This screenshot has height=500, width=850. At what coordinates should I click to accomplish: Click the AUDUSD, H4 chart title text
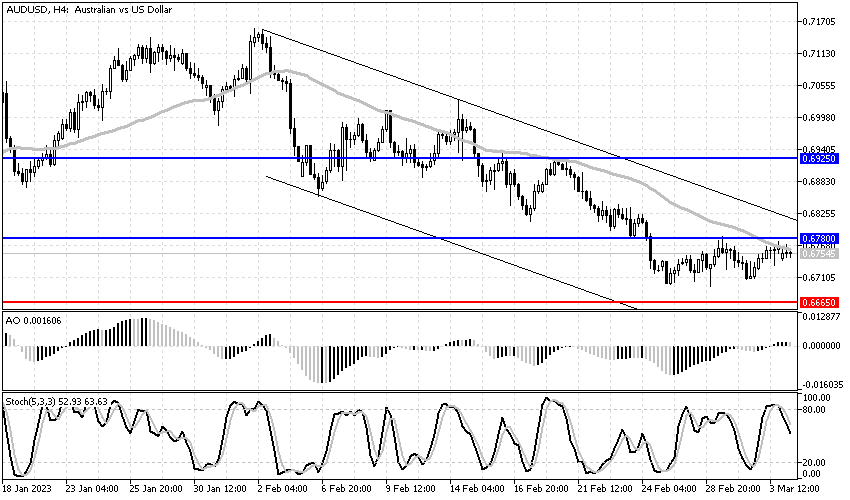[x=89, y=10]
